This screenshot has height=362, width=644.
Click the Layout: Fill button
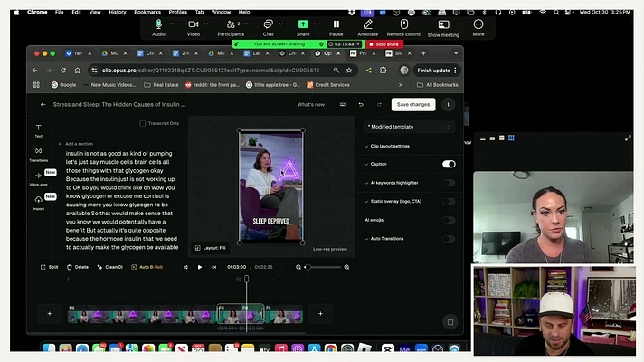(210, 248)
